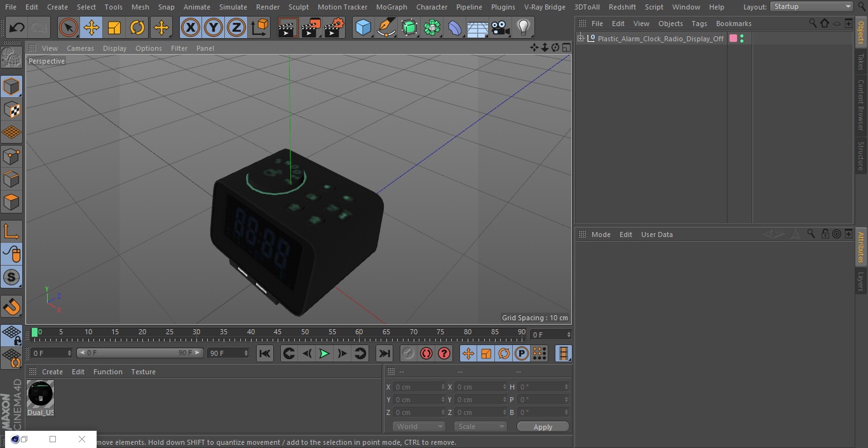Image resolution: width=868 pixels, height=448 pixels.
Task: Add a Floor environment object
Action: [x=478, y=28]
